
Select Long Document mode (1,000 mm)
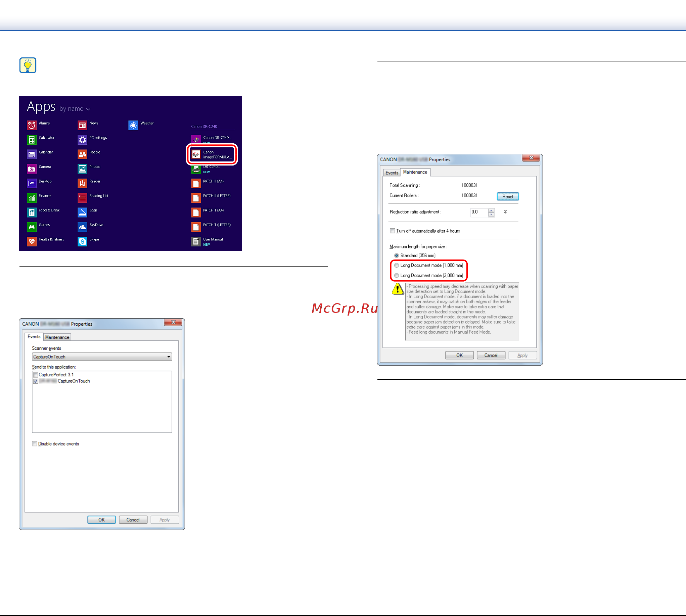(397, 265)
